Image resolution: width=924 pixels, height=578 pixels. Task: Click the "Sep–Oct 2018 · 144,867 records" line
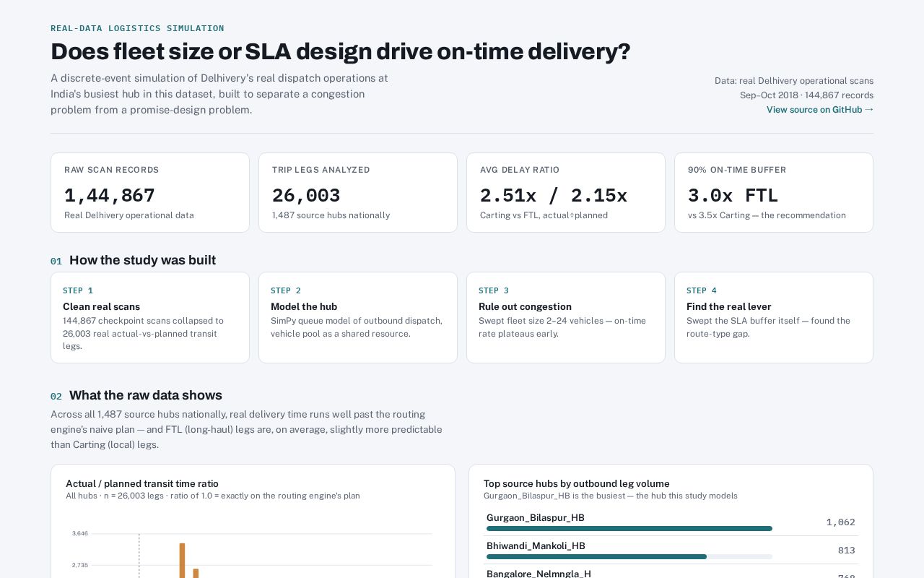(806, 95)
